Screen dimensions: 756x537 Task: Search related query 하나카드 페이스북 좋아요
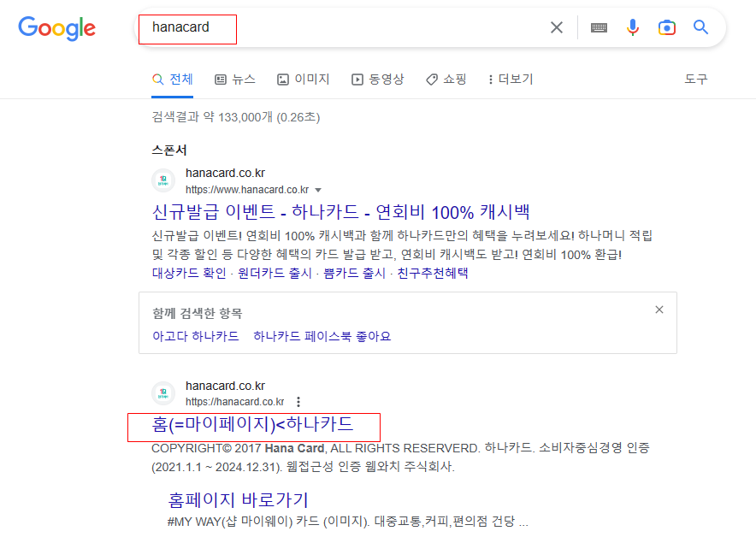pos(322,336)
